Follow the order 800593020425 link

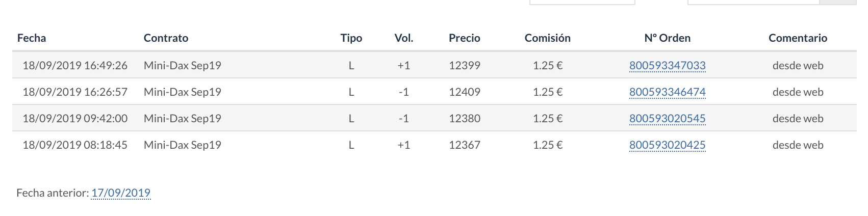point(667,145)
